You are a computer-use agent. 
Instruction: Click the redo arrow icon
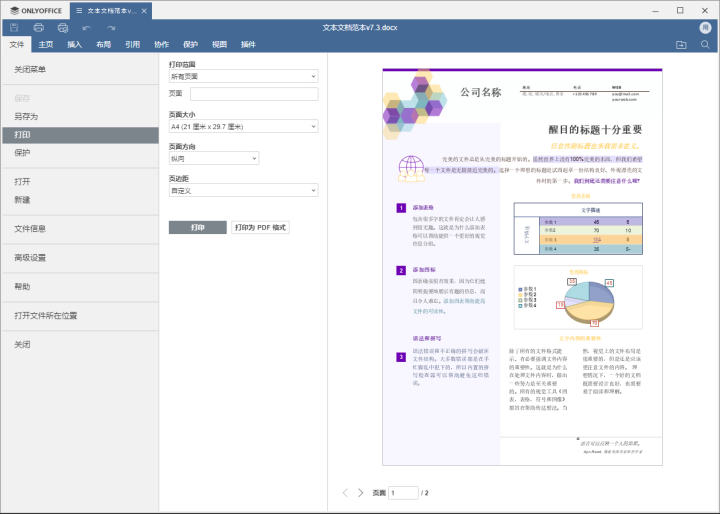pyautogui.click(x=111, y=28)
